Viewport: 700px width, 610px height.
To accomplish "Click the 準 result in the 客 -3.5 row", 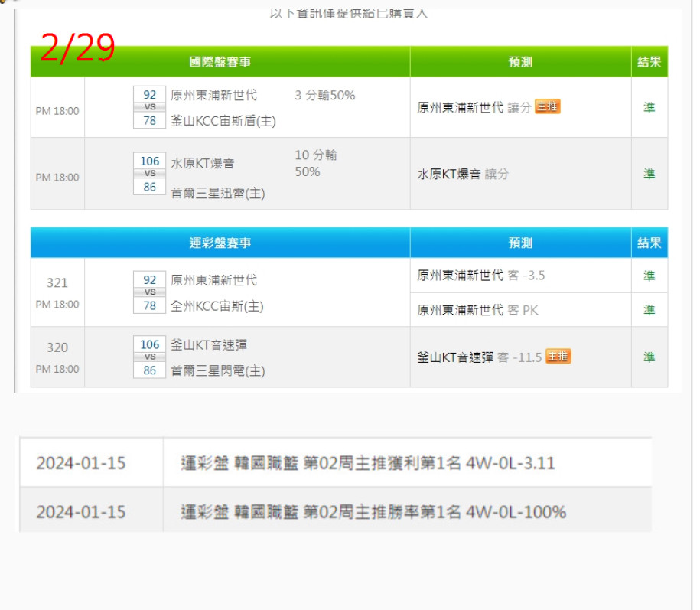I will pyautogui.click(x=650, y=276).
